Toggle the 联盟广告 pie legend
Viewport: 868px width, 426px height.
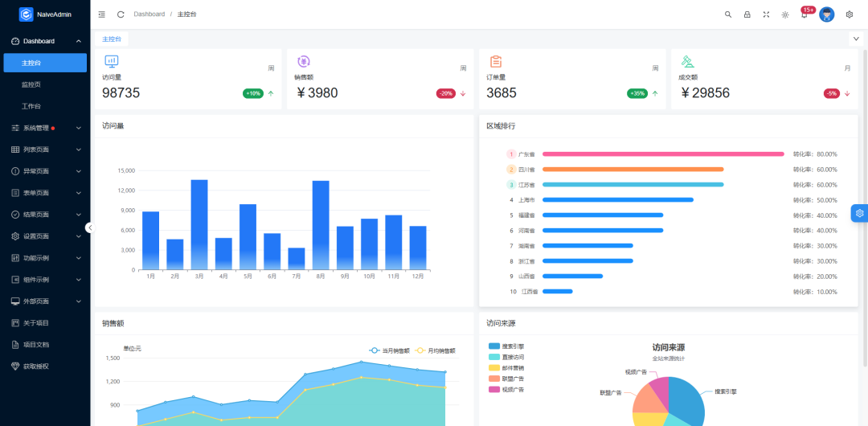tap(506, 379)
